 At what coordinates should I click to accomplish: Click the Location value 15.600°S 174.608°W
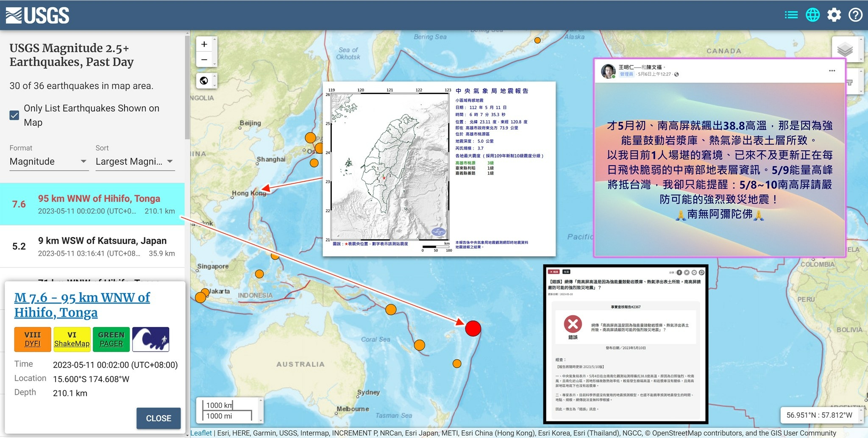91,379
